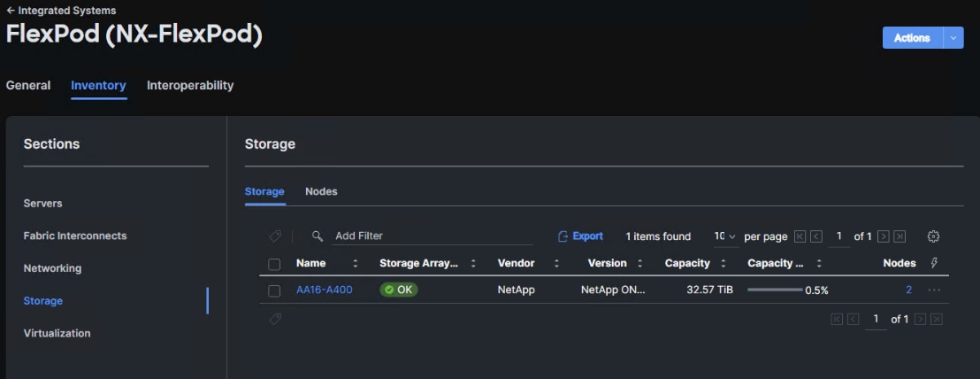Sort by the Name column arrows
The width and height of the screenshot is (980, 379).
point(356,264)
